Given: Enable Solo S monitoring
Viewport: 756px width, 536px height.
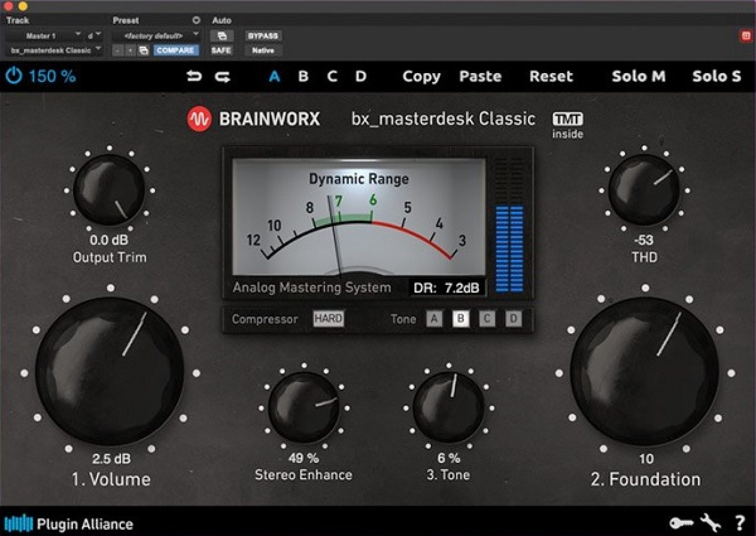Looking at the screenshot, I should 716,76.
